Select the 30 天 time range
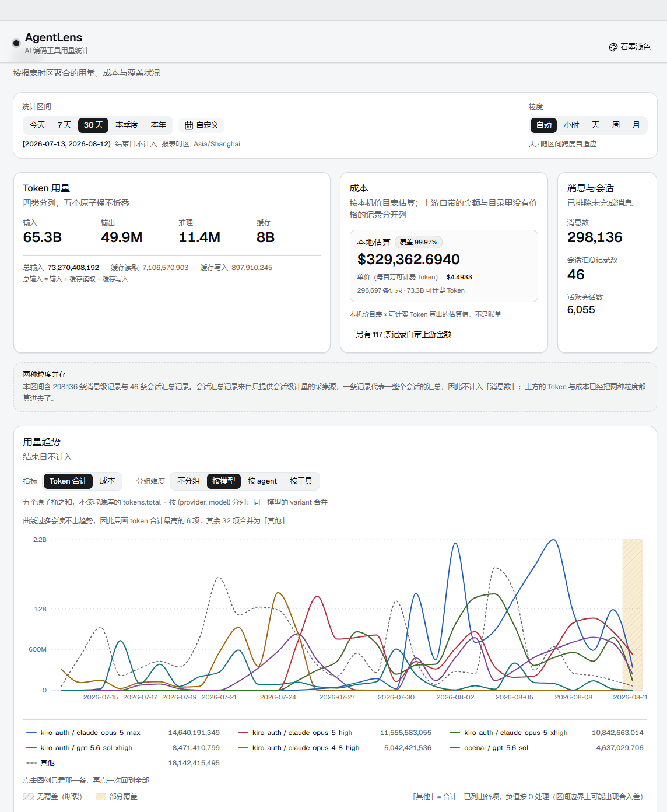Viewport: 667px width, 812px height. [x=93, y=125]
